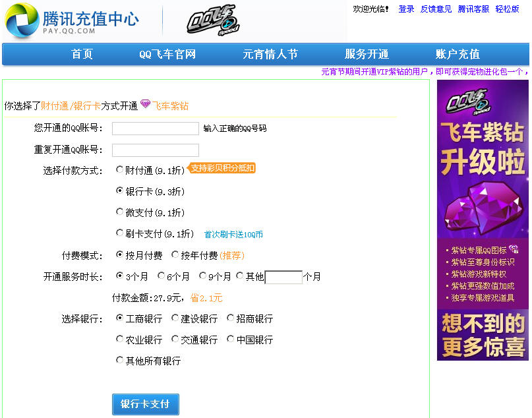The width and height of the screenshot is (532, 418).
Task: Click the 欢迎光临 greeting text
Action: 371,9
